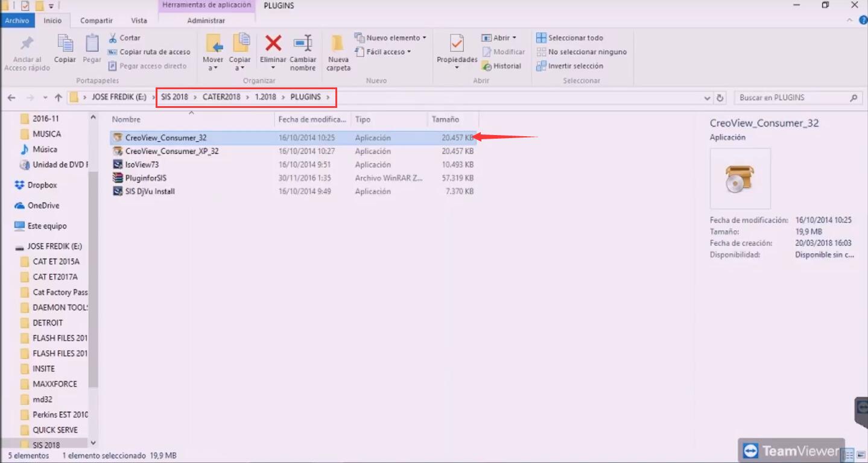The height and width of the screenshot is (463, 868).
Task: Sort by the Nombre column header
Action: 191,119
